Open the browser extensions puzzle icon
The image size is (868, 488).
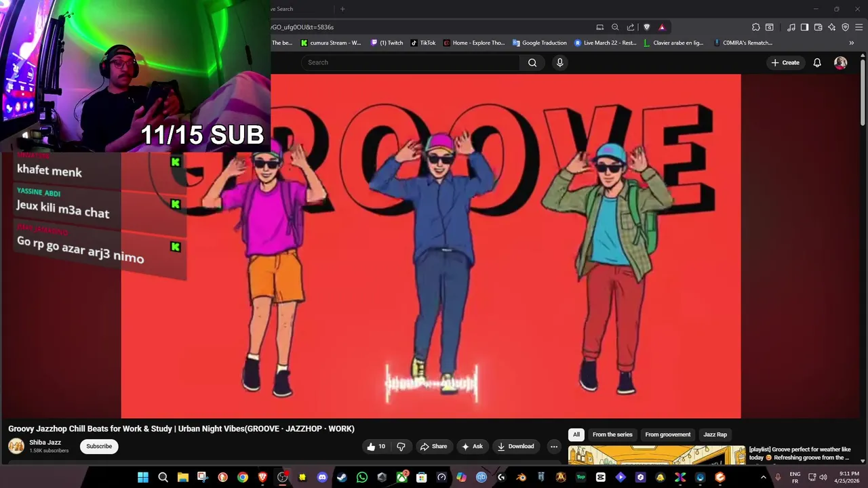[x=755, y=27]
